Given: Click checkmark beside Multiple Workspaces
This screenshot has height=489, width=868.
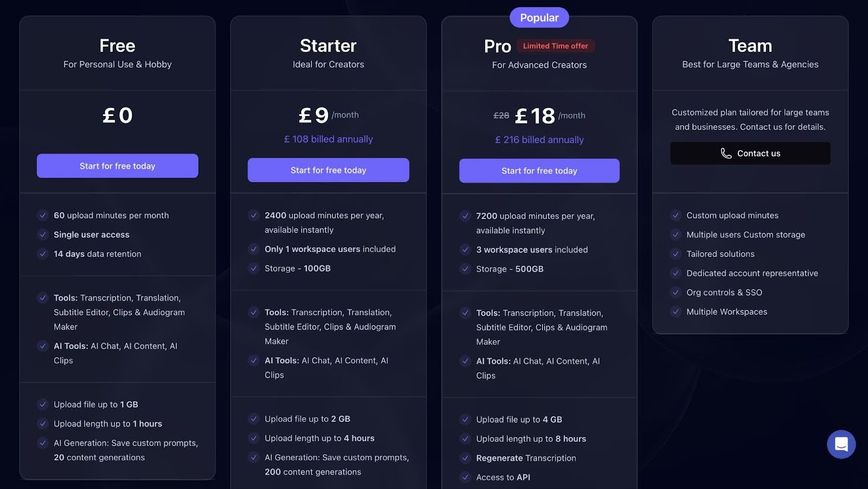Looking at the screenshot, I should 675,312.
